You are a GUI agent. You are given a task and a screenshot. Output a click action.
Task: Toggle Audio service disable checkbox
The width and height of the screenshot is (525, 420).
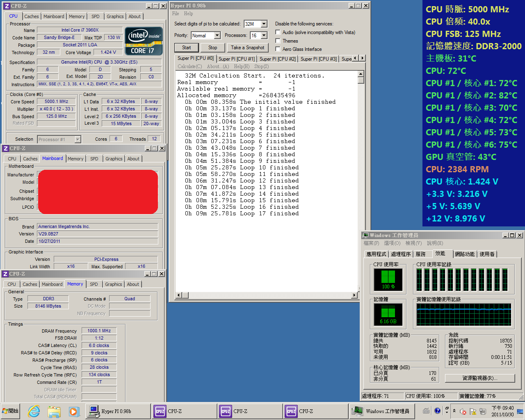click(278, 32)
